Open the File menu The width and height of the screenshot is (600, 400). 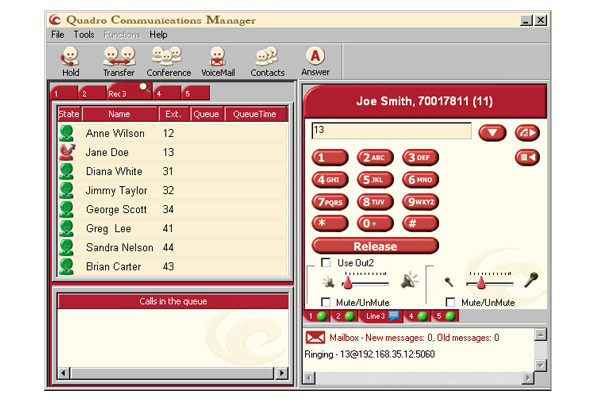(58, 34)
